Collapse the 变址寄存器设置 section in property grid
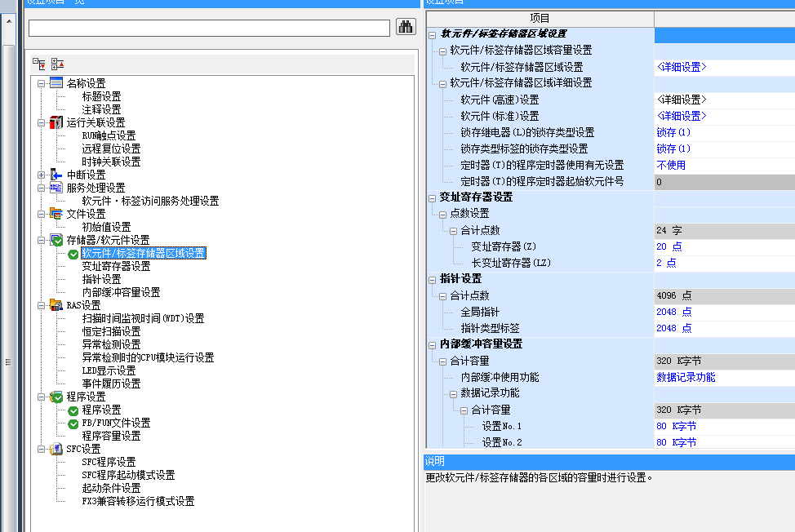 pyautogui.click(x=433, y=197)
